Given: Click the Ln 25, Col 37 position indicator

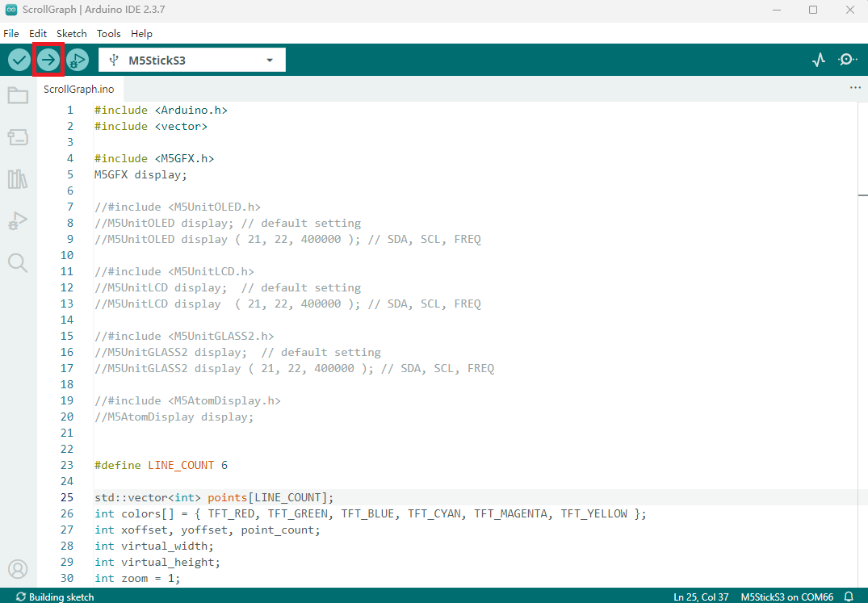Looking at the screenshot, I should [x=700, y=597].
